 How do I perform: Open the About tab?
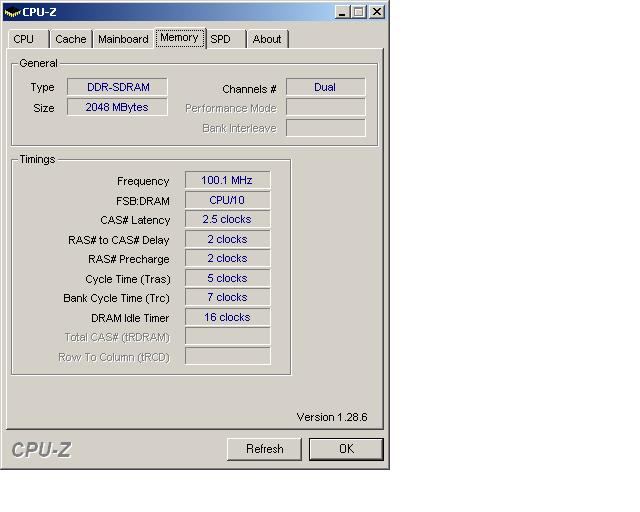point(267,39)
